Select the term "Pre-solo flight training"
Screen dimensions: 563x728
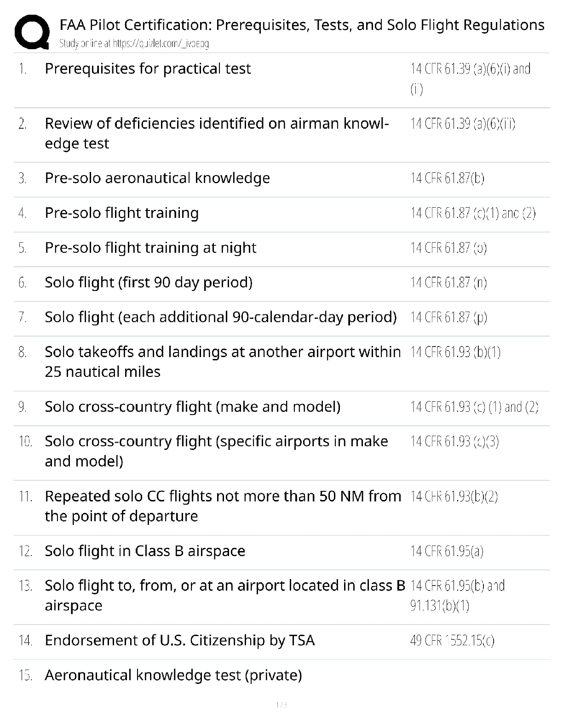click(x=122, y=213)
